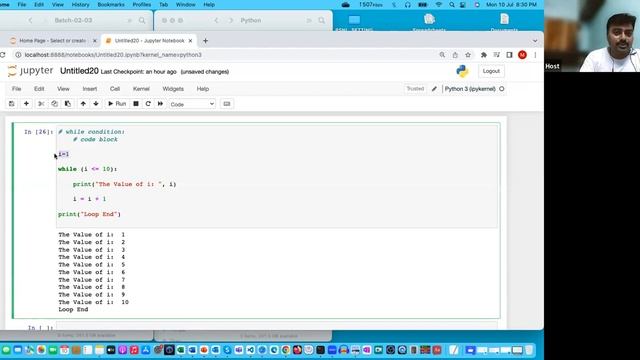Select the Untitled20 Jupyter Notebook tab
The width and height of the screenshot is (640, 360).
coord(149,41)
